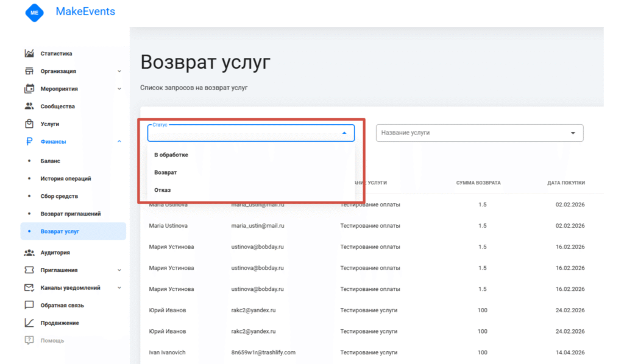Expand the Мероприятия submenu chevron
624x364 pixels.
coord(119,89)
